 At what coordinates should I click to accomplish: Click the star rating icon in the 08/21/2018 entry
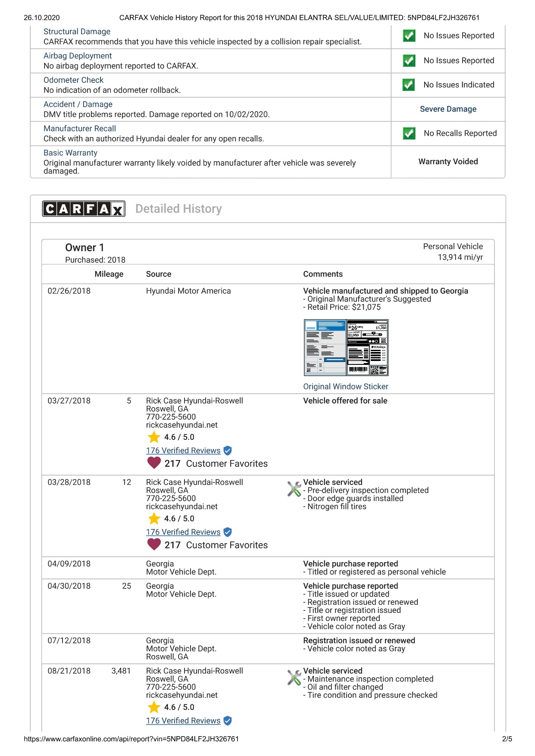(154, 707)
